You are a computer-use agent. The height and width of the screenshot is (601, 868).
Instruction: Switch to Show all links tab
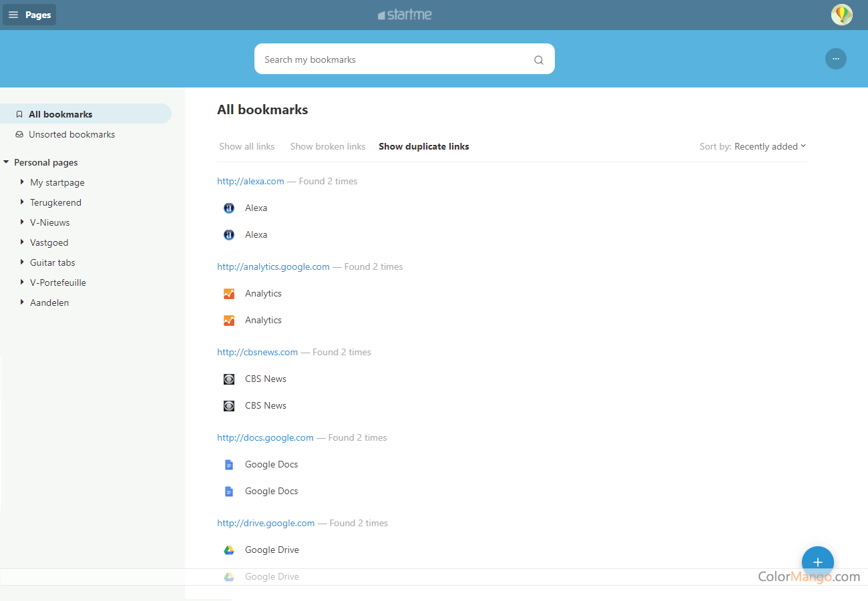[246, 146]
